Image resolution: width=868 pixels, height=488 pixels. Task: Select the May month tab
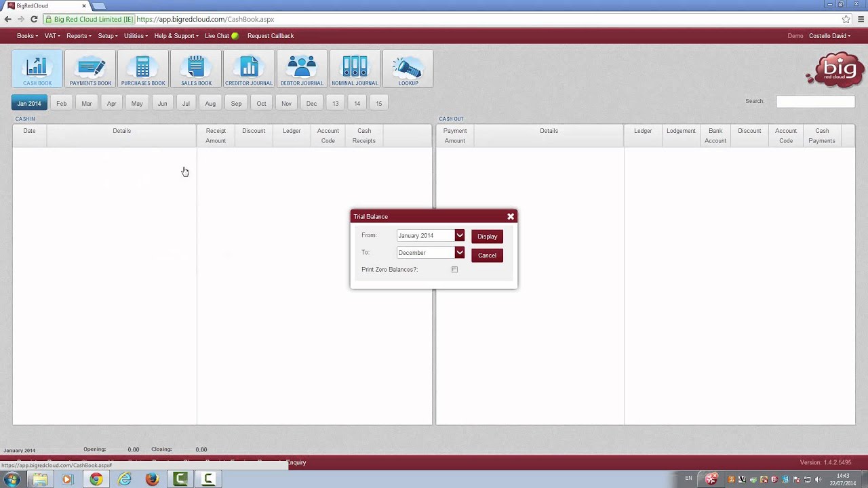137,104
